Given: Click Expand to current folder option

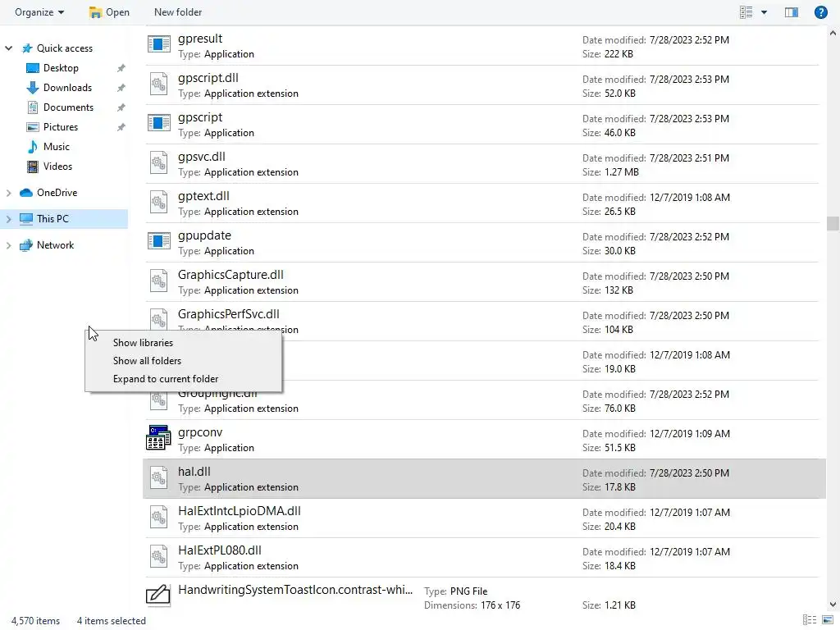Looking at the screenshot, I should point(166,379).
